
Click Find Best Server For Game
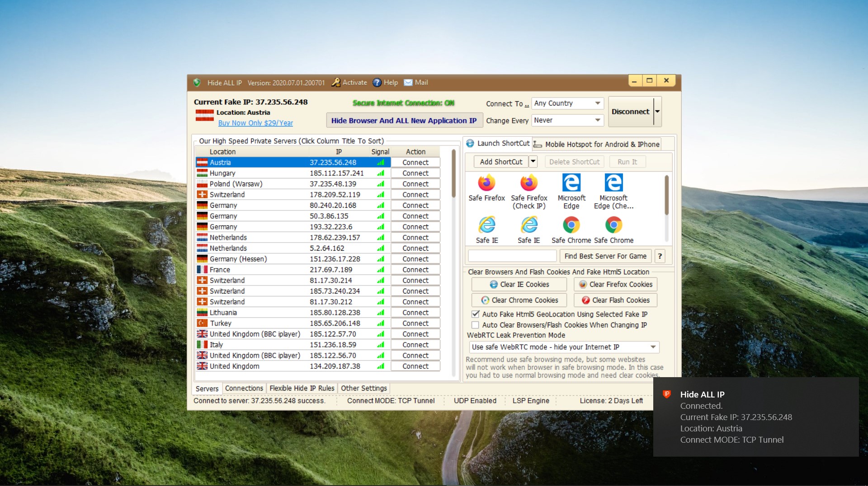605,256
